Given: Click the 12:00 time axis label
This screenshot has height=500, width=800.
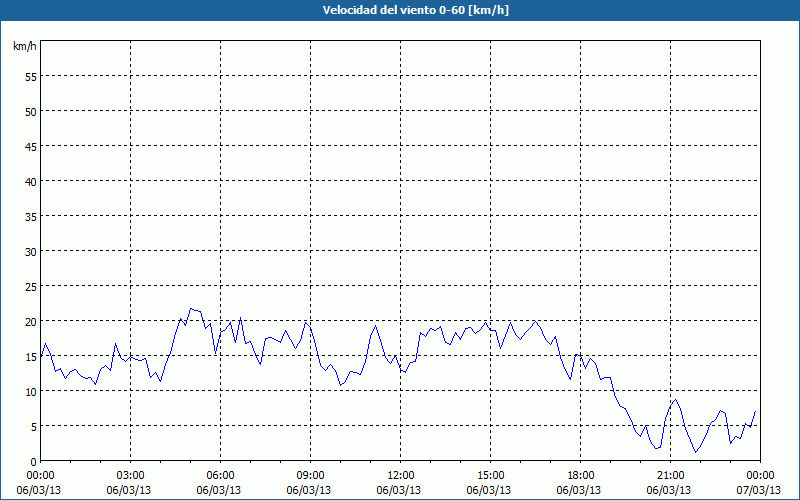Looking at the screenshot, I should [401, 476].
